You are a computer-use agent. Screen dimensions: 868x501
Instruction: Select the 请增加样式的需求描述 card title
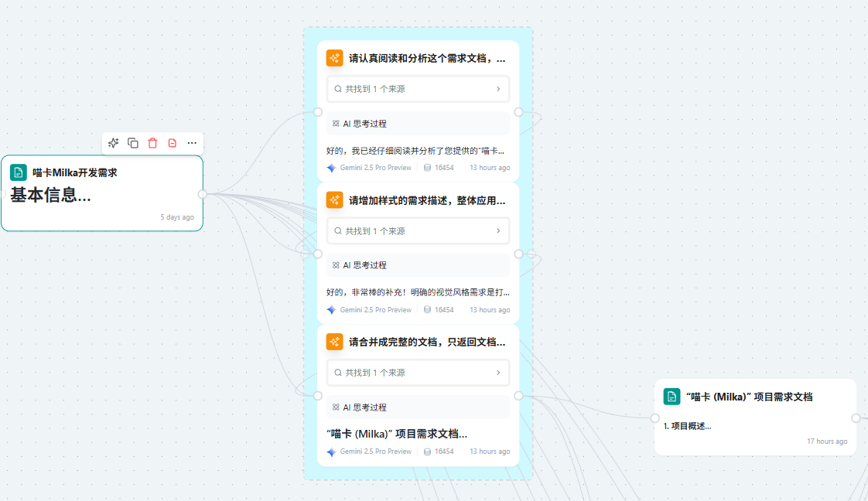(427, 201)
